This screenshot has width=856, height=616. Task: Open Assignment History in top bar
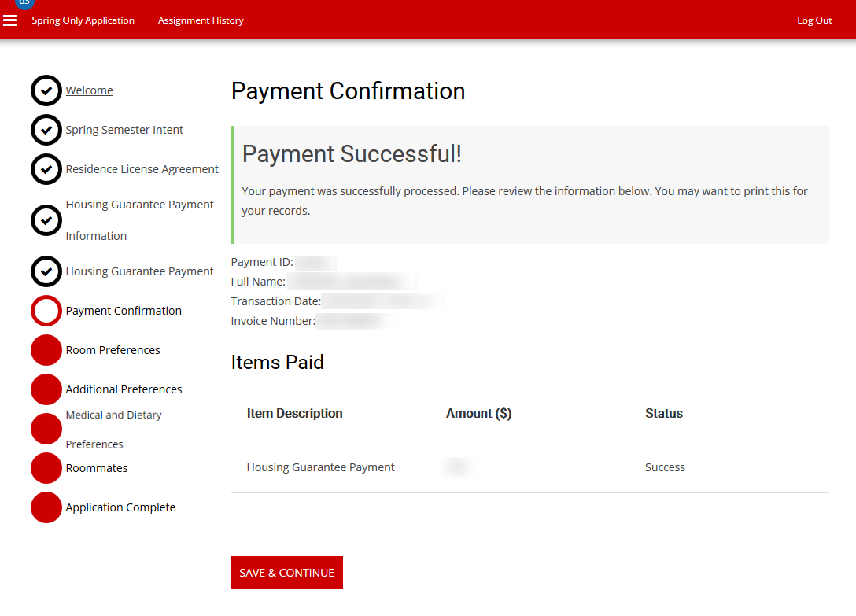coord(201,20)
